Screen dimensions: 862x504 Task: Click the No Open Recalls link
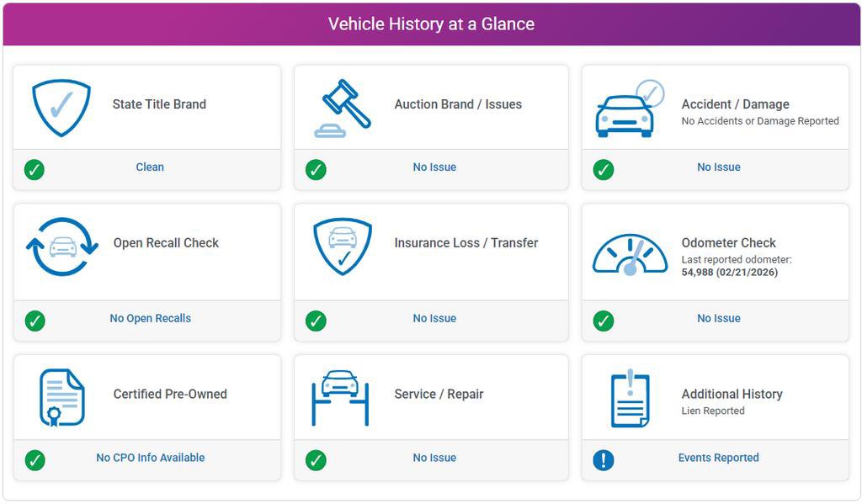click(x=150, y=319)
